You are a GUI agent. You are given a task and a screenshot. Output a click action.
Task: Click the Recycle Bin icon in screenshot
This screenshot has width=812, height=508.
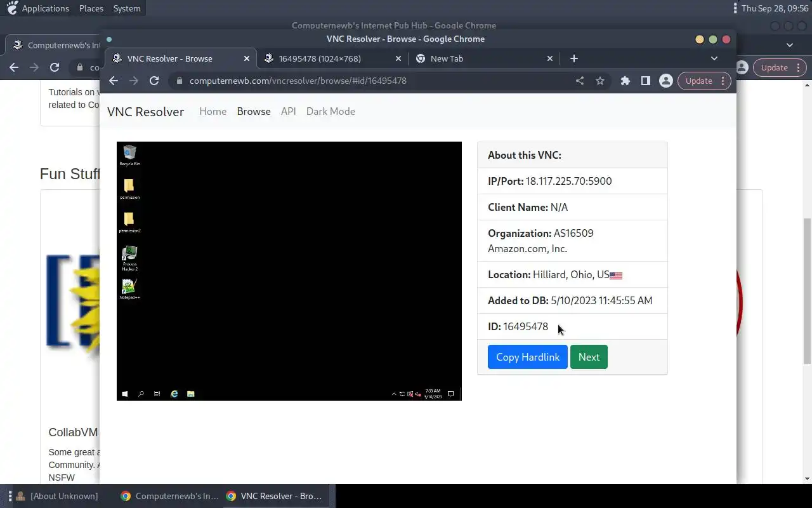[x=129, y=156]
